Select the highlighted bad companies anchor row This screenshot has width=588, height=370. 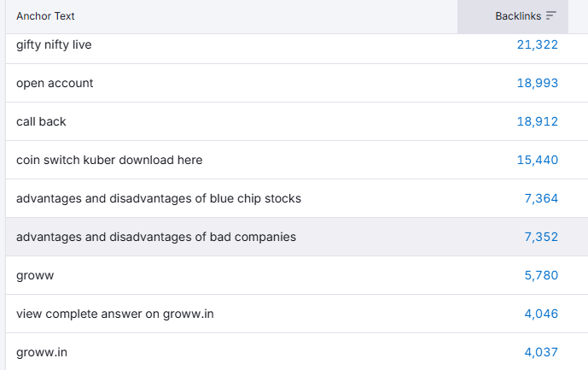[x=297, y=237]
